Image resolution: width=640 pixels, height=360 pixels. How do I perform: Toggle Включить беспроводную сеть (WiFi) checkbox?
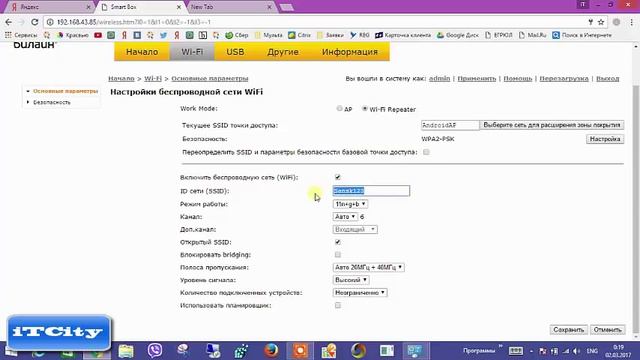338,177
